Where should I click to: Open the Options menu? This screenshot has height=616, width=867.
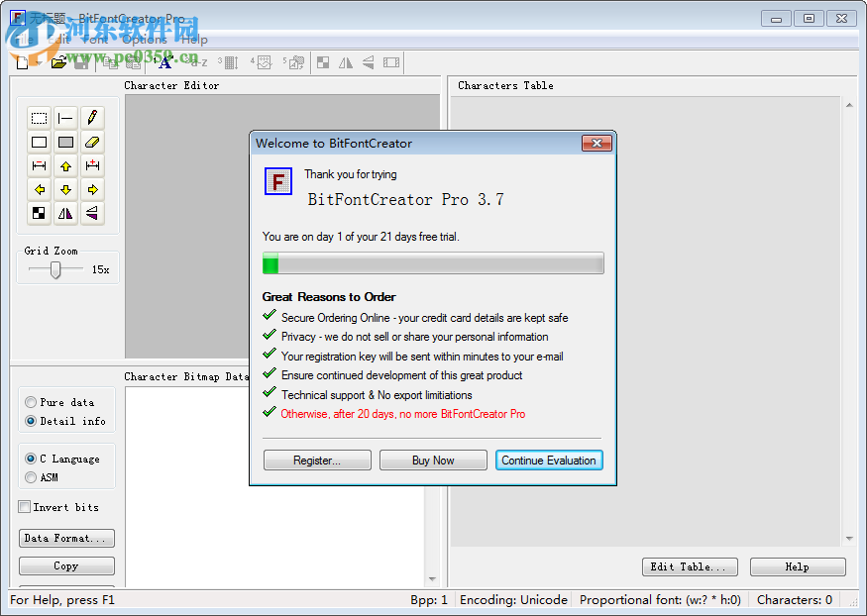click(145, 40)
